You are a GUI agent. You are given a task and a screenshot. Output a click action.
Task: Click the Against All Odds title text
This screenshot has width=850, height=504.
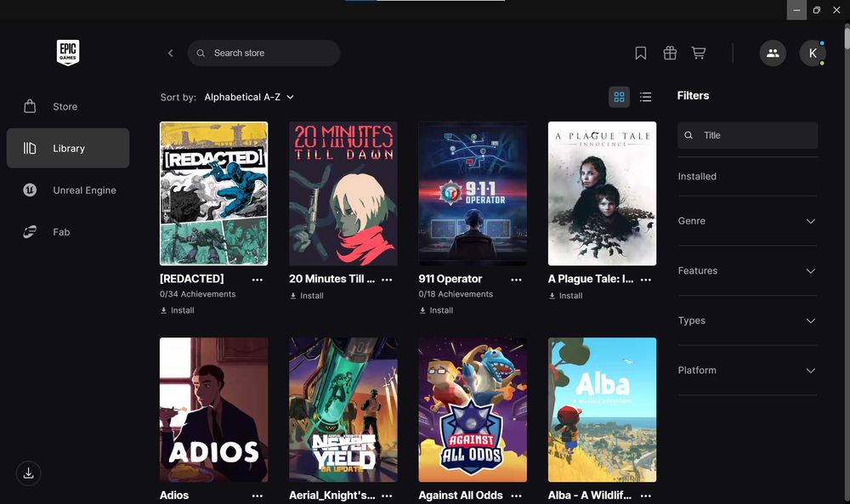point(460,496)
